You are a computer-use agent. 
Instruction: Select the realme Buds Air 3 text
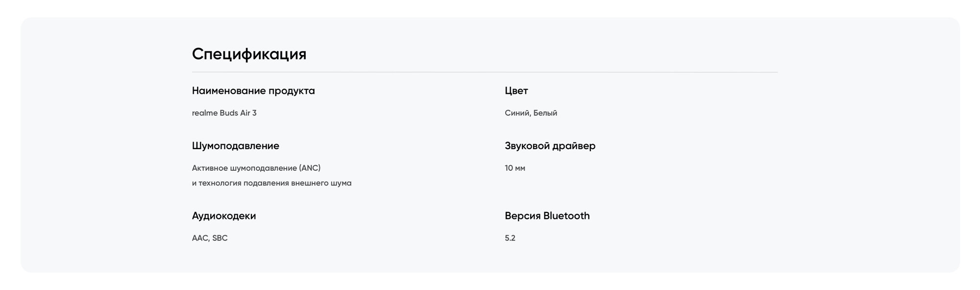(x=224, y=113)
